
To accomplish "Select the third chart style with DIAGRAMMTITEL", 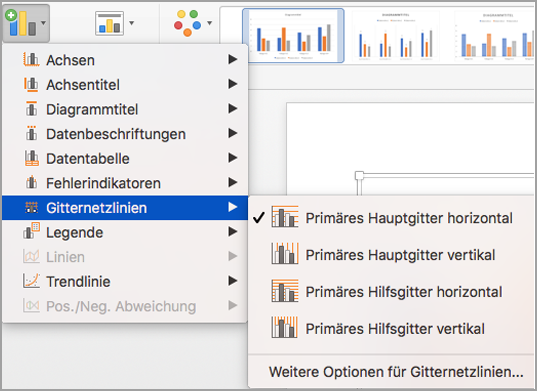I will tap(494, 36).
